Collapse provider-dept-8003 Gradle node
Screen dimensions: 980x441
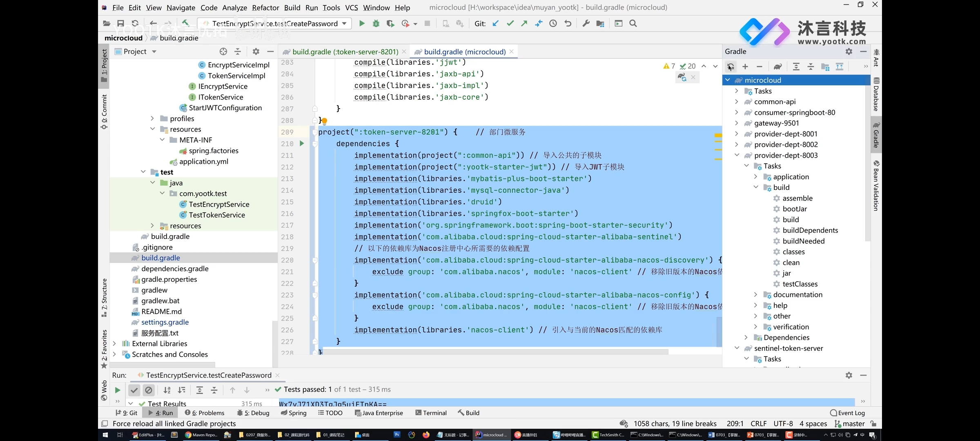[x=737, y=155]
